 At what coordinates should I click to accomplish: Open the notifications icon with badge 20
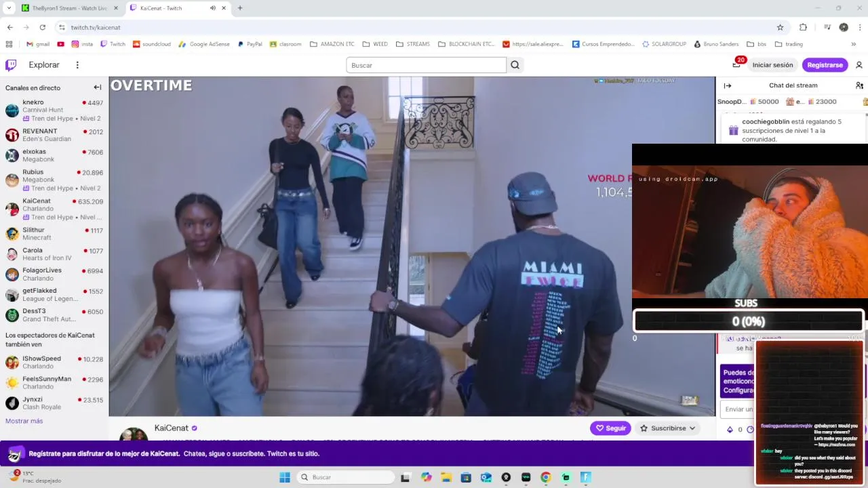tap(736, 65)
